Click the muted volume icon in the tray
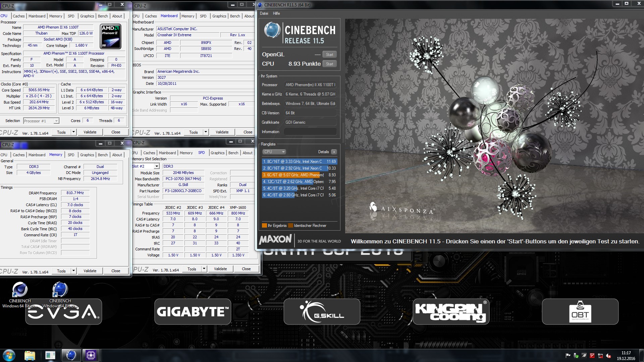The height and width of the screenshot is (362, 644). point(608,356)
